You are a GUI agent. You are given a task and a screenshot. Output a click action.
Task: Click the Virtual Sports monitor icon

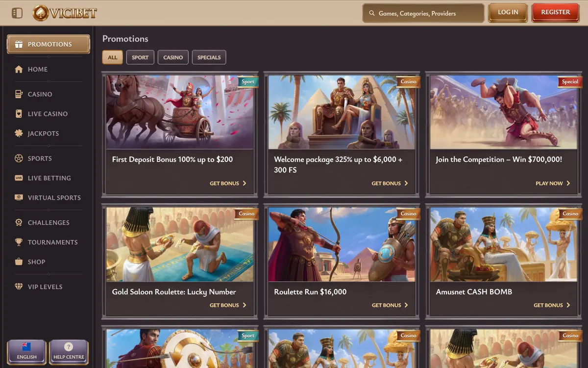(19, 197)
